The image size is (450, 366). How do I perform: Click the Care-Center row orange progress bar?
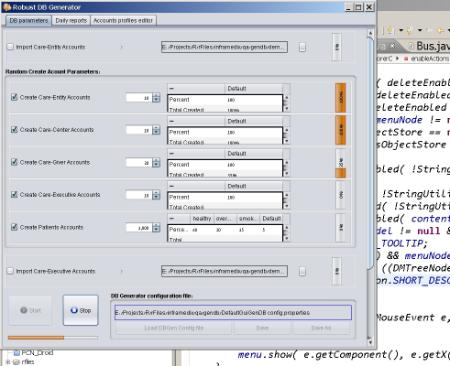click(340, 130)
